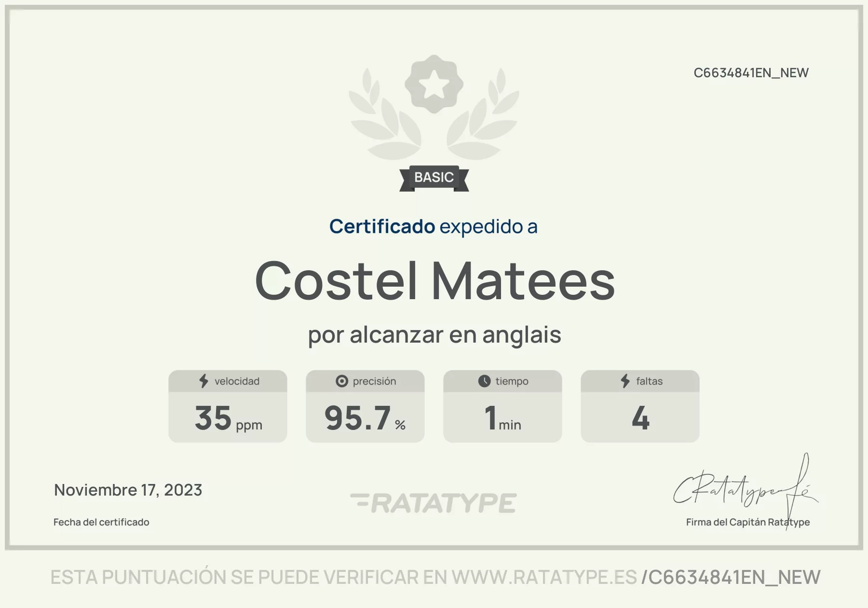This screenshot has width=868, height=608.
Task: Click the target precisión icon
Action: pos(342,381)
